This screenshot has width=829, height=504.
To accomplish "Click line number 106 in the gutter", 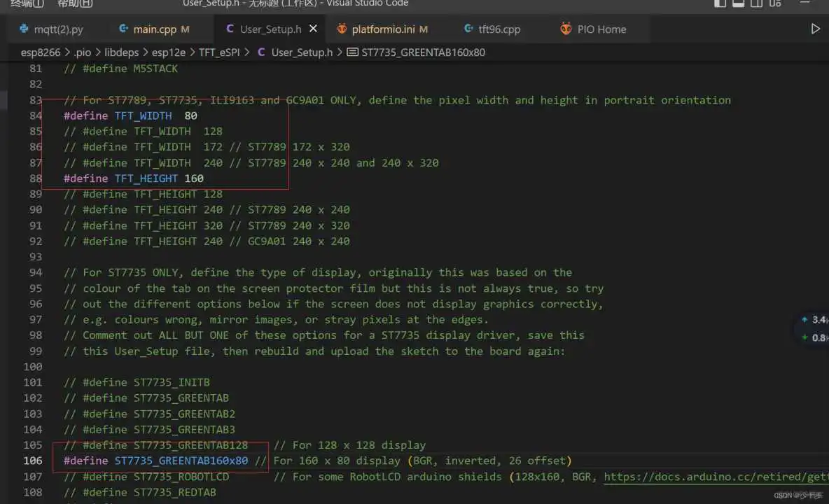I will [x=32, y=461].
